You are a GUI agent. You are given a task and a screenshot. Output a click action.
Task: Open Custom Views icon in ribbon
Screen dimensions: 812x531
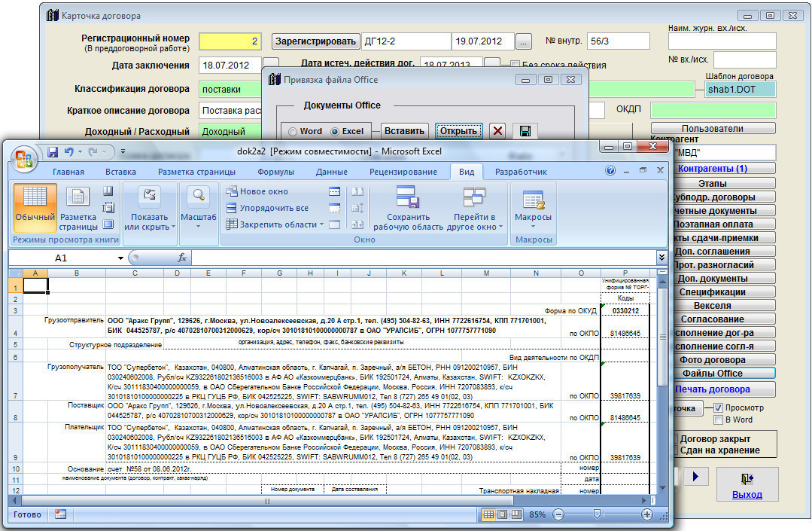(108, 208)
